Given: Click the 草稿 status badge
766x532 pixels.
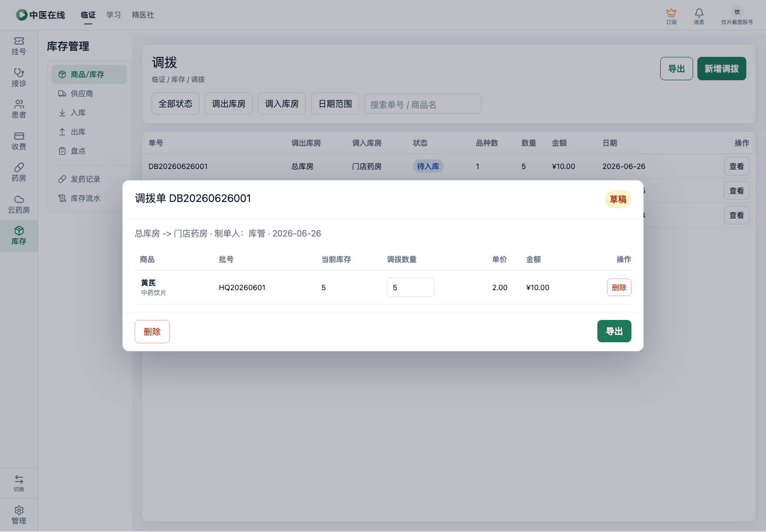Looking at the screenshot, I should coord(618,199).
